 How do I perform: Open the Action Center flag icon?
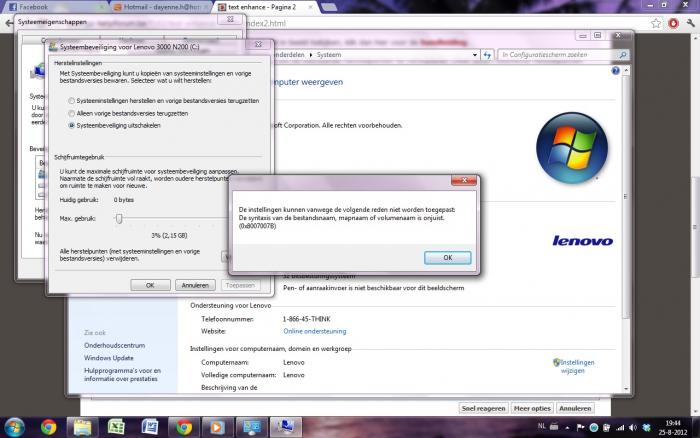point(580,427)
